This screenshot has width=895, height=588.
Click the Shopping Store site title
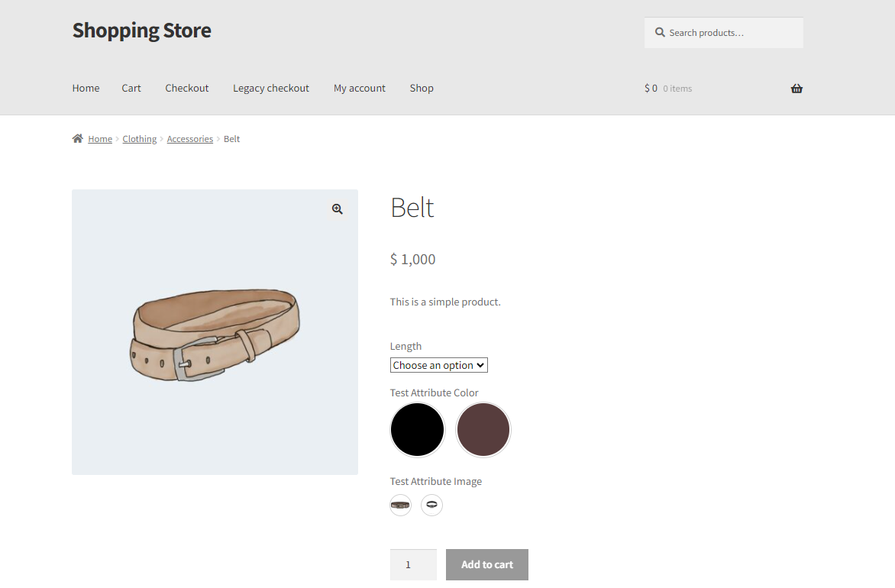(x=141, y=31)
